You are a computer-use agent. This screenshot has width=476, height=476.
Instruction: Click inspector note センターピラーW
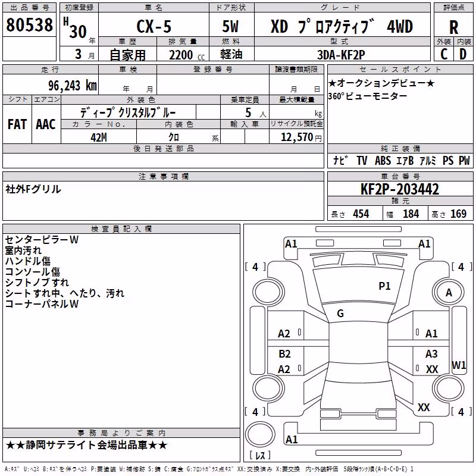pyautogui.click(x=42, y=240)
